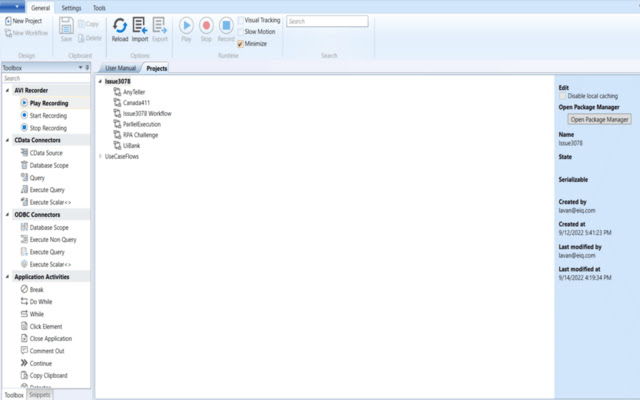Select the CData Source activity

pos(46,153)
